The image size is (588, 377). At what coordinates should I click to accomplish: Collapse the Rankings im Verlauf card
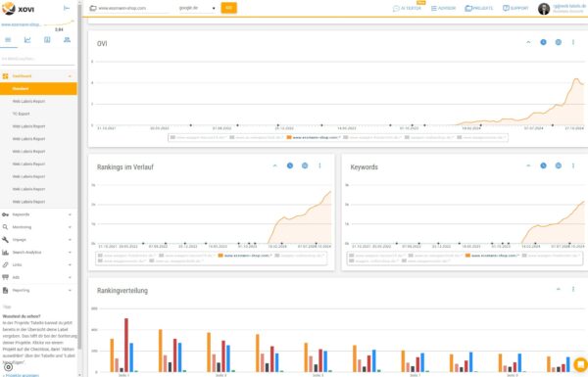point(274,165)
